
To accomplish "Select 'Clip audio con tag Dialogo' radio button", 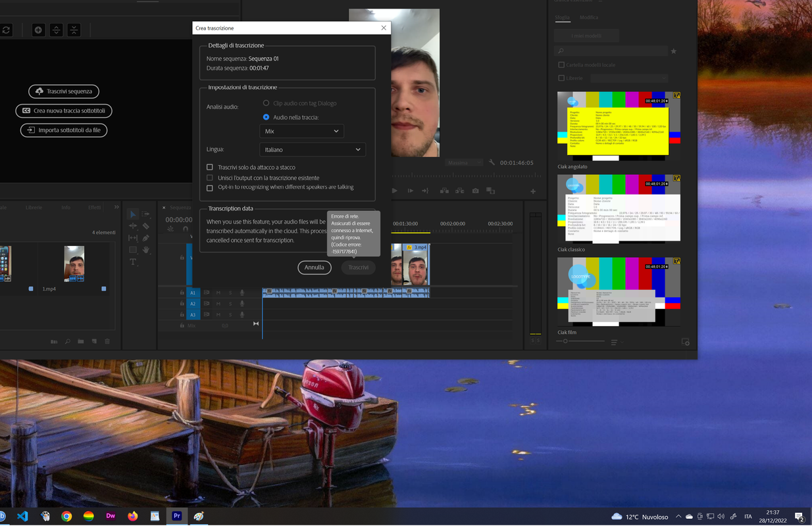I will pos(266,103).
